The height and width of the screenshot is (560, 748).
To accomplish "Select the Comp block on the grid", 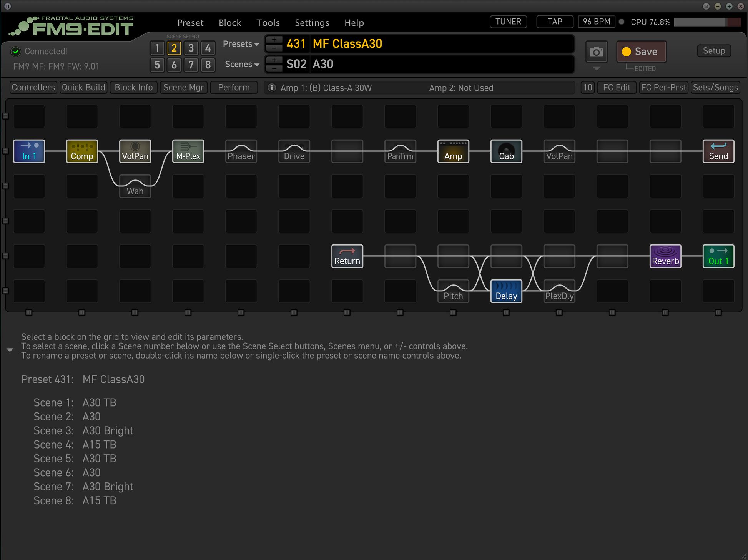I will pyautogui.click(x=82, y=151).
